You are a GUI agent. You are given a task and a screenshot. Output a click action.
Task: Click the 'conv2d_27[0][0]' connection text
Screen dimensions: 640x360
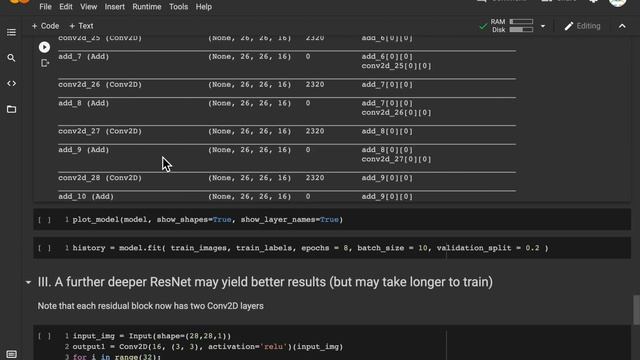(x=396, y=159)
